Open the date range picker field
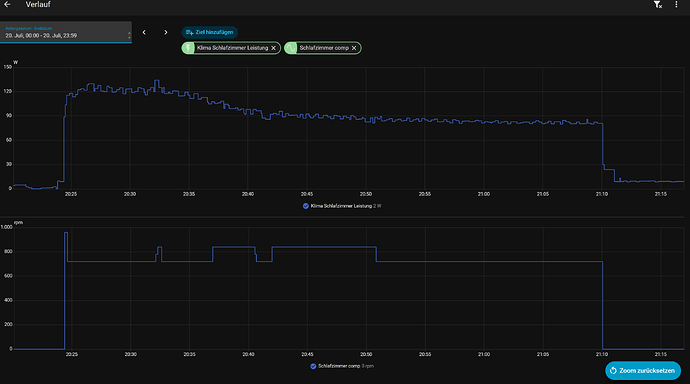Viewport: 690px width, 384px height. pos(66,32)
